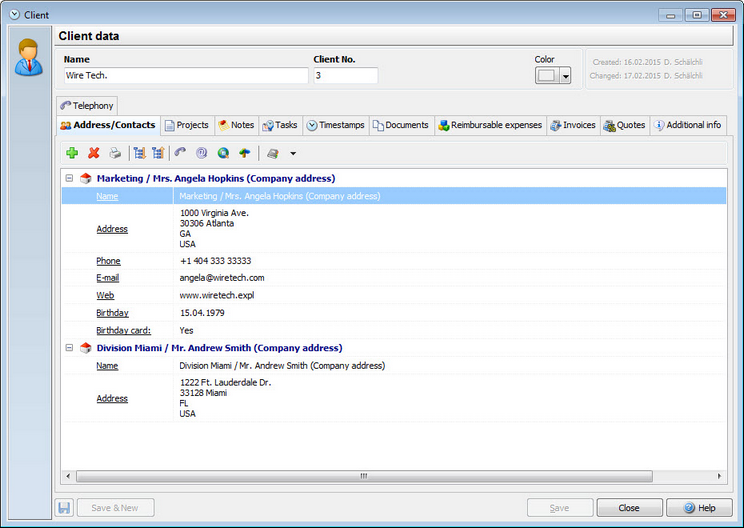Click the printer icon in contacts toolbar

click(x=115, y=153)
